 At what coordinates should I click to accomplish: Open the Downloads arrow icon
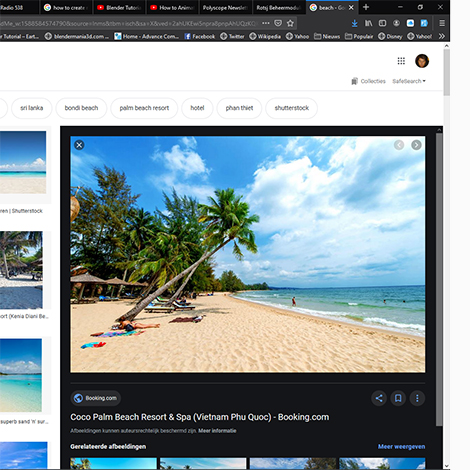click(x=354, y=23)
